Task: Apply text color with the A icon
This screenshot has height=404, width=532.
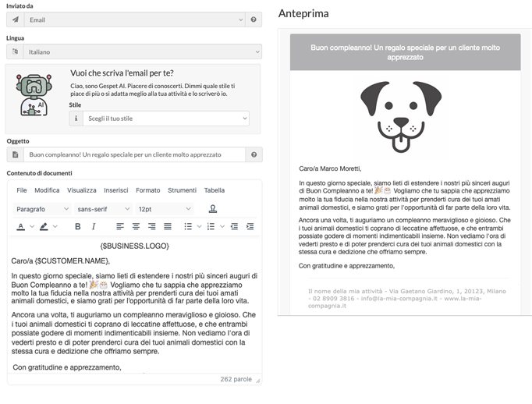Action: [x=21, y=227]
